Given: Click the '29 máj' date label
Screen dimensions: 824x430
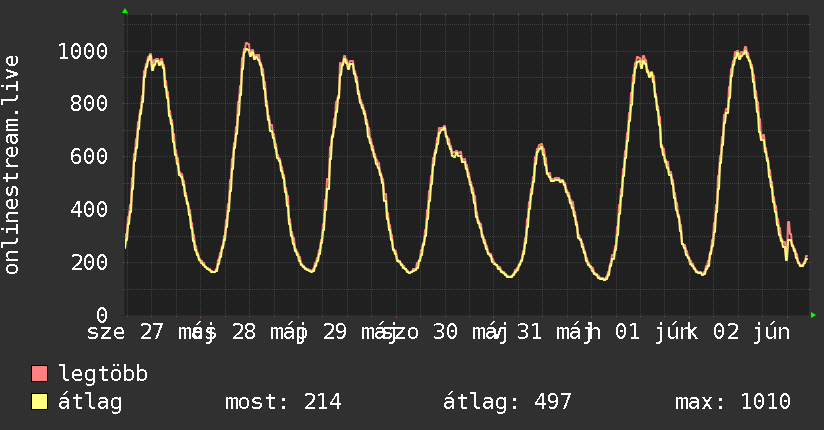Looking at the screenshot, I should (x=360, y=333).
